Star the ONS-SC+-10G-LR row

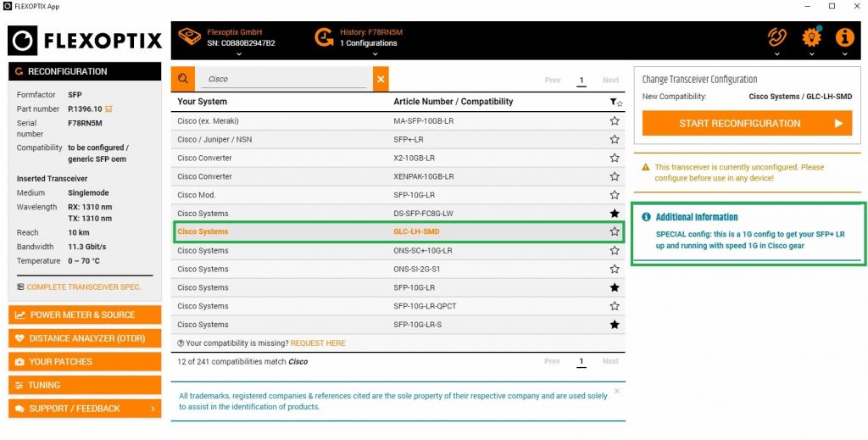615,250
